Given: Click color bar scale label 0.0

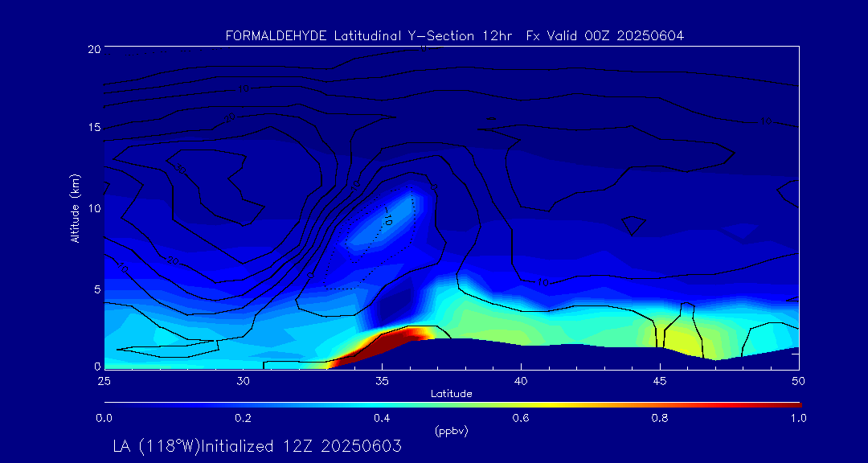Looking at the screenshot, I should 104,418.
